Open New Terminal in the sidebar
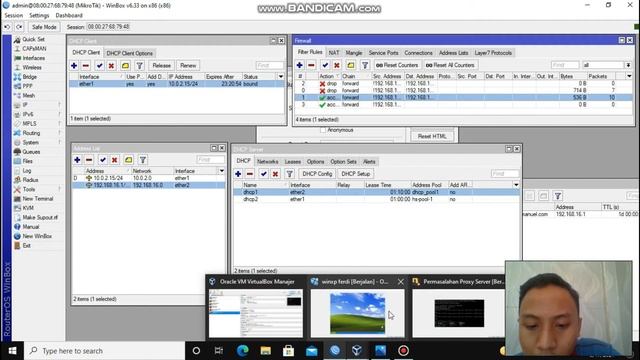This screenshot has width=640, height=360. 38,199
